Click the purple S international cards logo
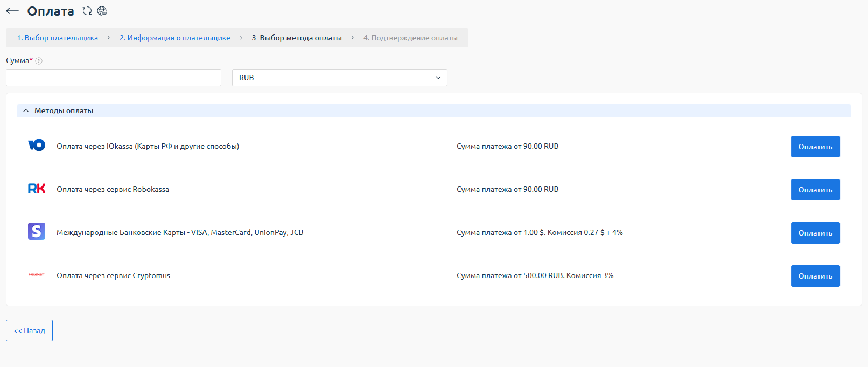 tap(37, 232)
